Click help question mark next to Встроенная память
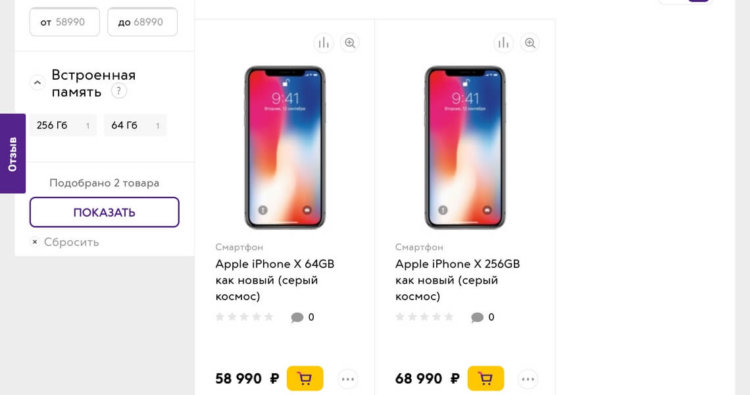Screen dimensions: 750x395 click(119, 91)
